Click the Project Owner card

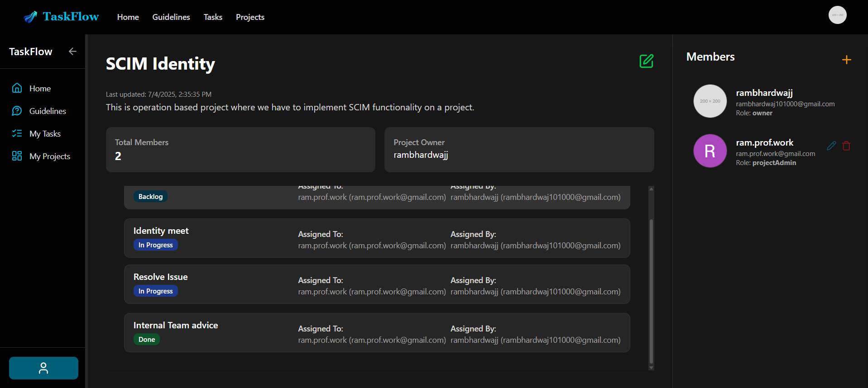point(519,150)
